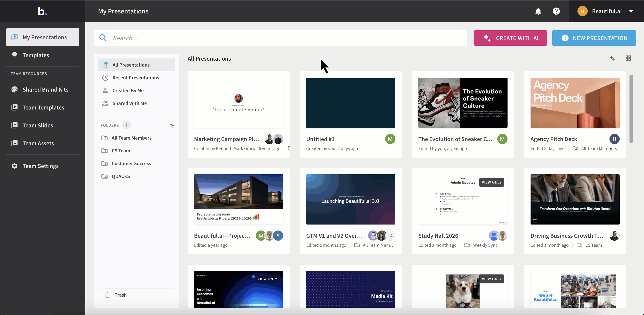
Task: Click collaborator avatars on Marketing Campaign Pl... card
Action: [274, 139]
